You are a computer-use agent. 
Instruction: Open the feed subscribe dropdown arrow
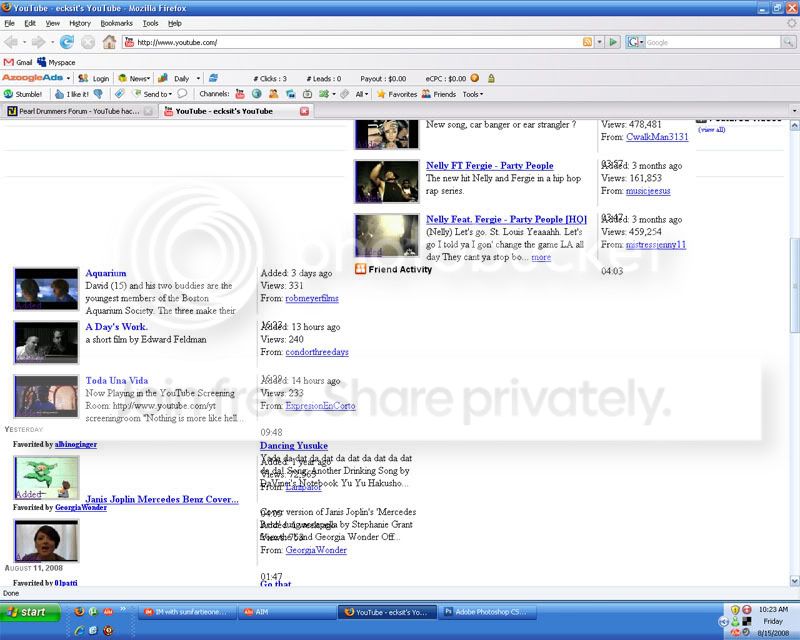pyautogui.click(x=600, y=42)
